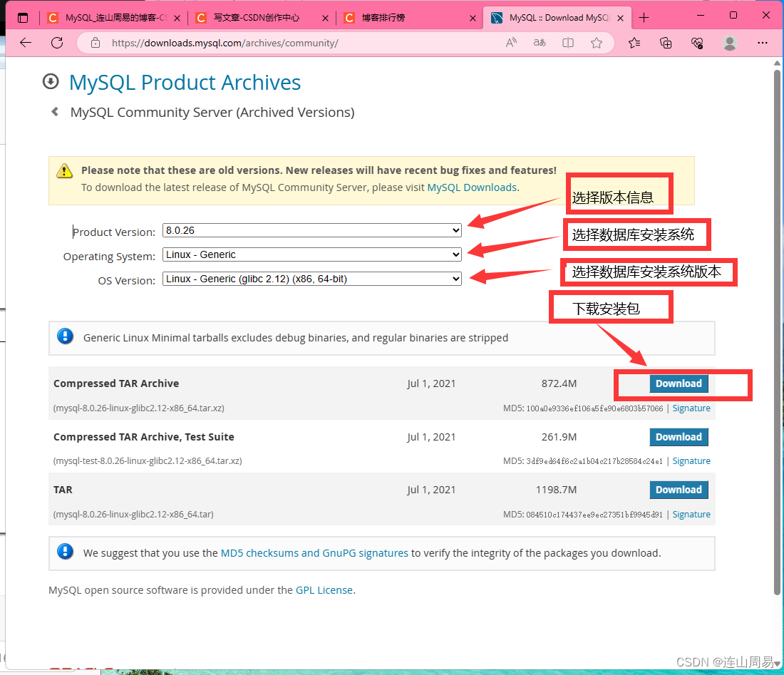The image size is (784, 675).
Task: Switch to 写文章-CSDN创作中心 tab
Action: pyautogui.click(x=262, y=18)
